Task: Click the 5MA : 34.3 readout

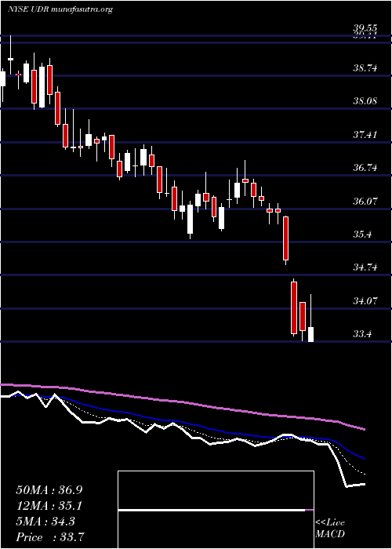Action: click(45, 522)
